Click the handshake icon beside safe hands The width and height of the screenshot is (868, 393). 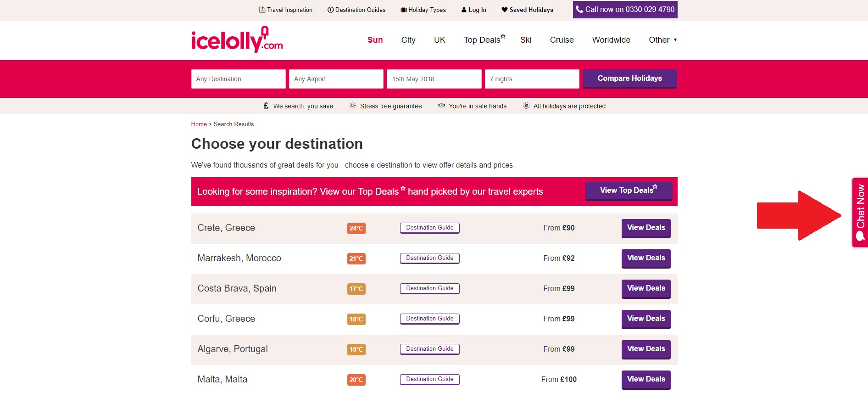click(x=441, y=106)
